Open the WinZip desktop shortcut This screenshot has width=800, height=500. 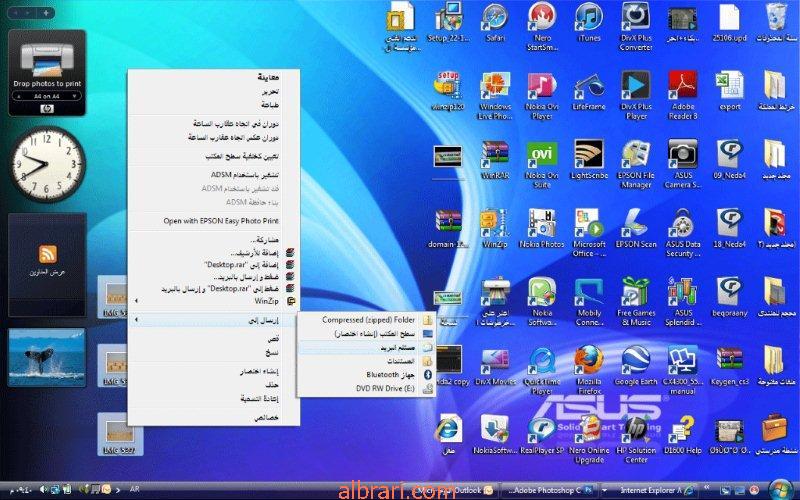point(495,228)
